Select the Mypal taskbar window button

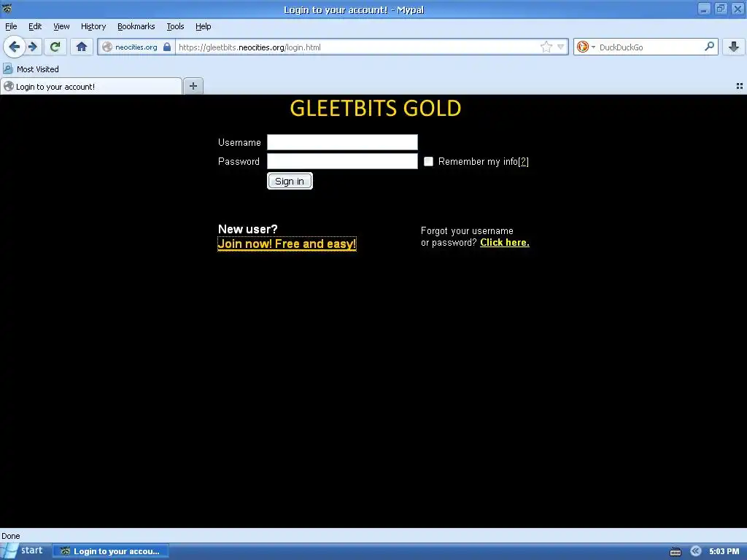110,551
